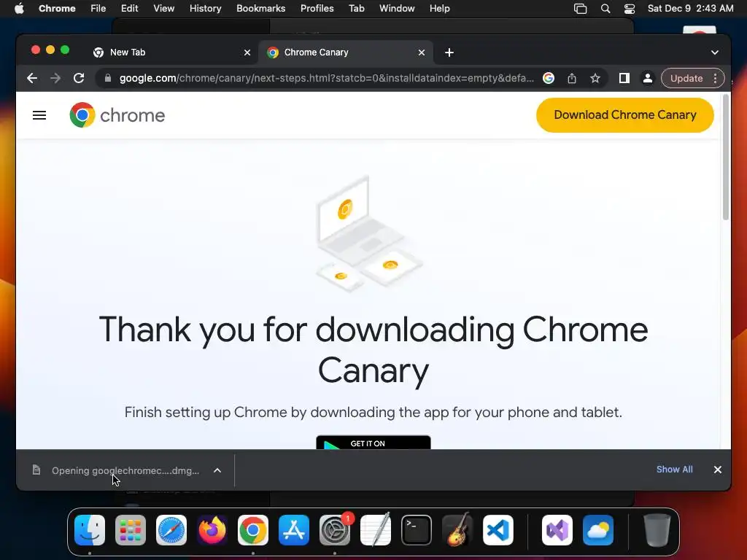Open the googlechromec dmg download item
This screenshot has width=747, height=560.
tap(117, 470)
